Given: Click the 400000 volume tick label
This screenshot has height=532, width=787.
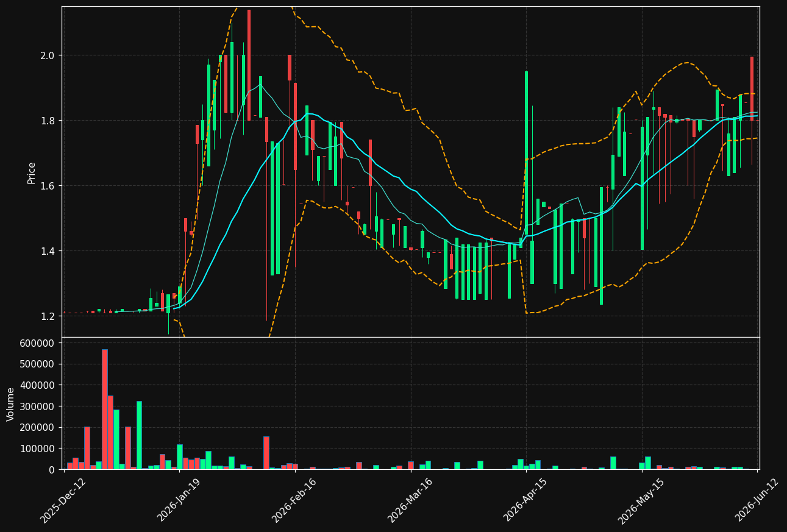Looking at the screenshot, I should pos(38,385).
